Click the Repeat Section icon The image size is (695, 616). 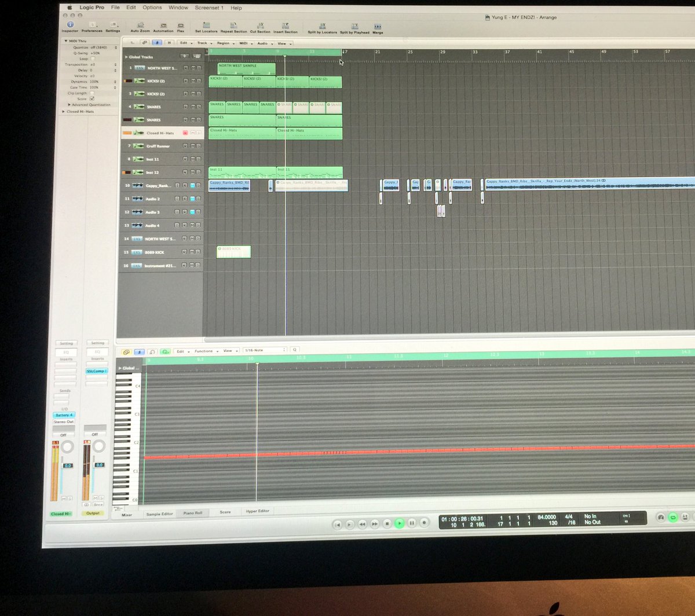tap(233, 25)
